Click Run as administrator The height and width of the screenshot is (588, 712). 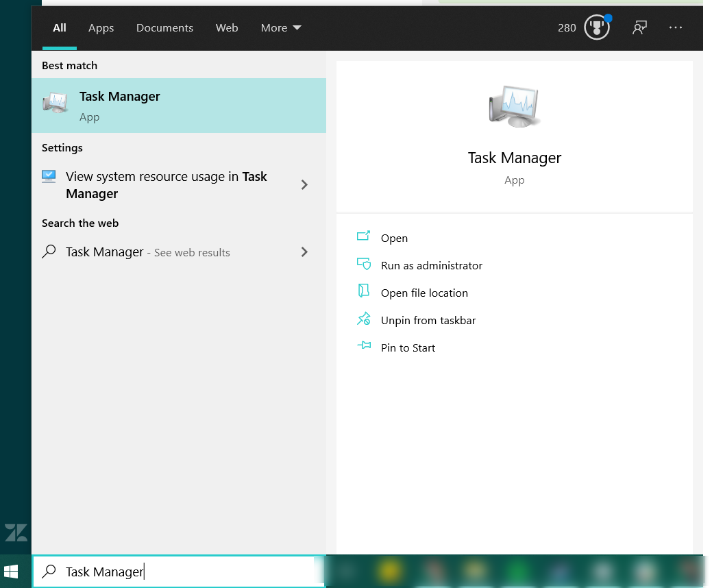(431, 266)
